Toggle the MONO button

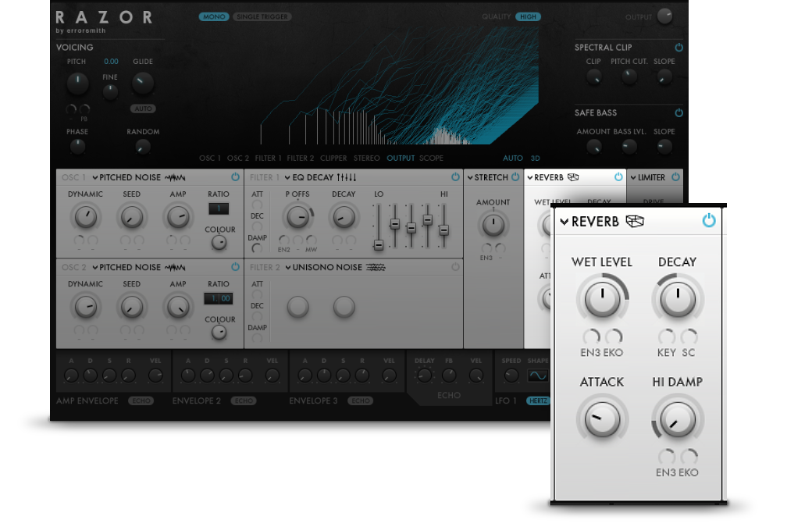coord(214,17)
